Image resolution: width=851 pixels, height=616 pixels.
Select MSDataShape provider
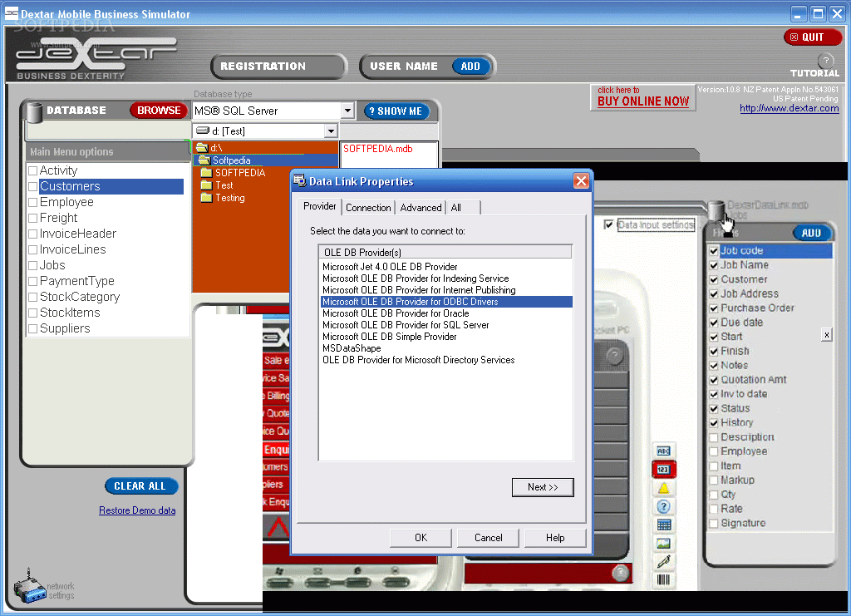point(352,347)
